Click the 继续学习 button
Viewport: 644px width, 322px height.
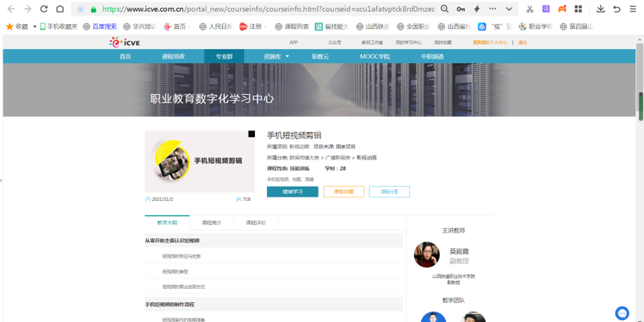tap(293, 191)
